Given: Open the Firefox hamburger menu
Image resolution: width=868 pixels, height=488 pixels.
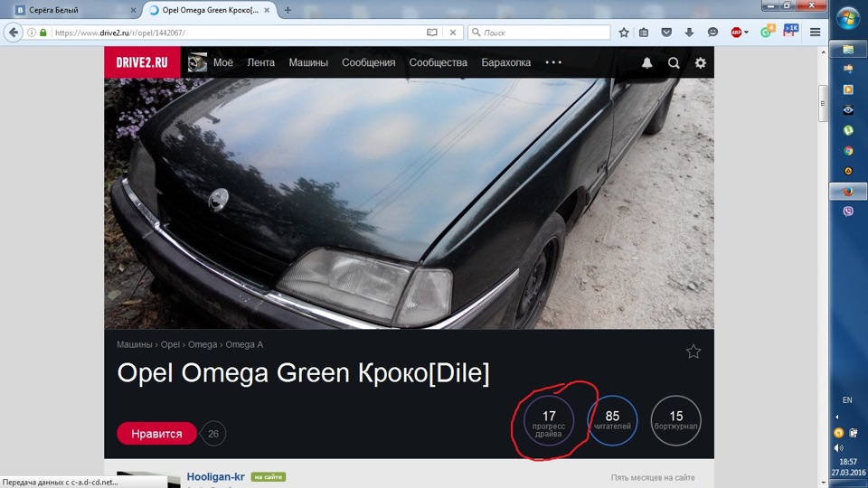Looking at the screenshot, I should coord(815,33).
